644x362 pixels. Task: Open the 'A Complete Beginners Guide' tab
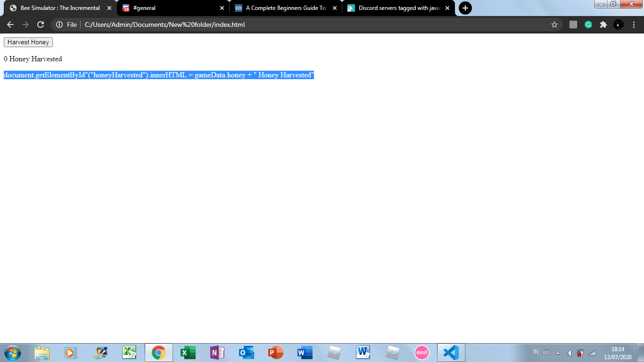click(286, 8)
